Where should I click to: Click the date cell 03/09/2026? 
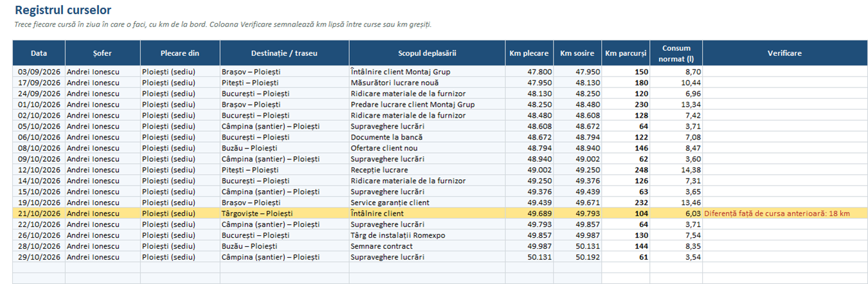39,72
